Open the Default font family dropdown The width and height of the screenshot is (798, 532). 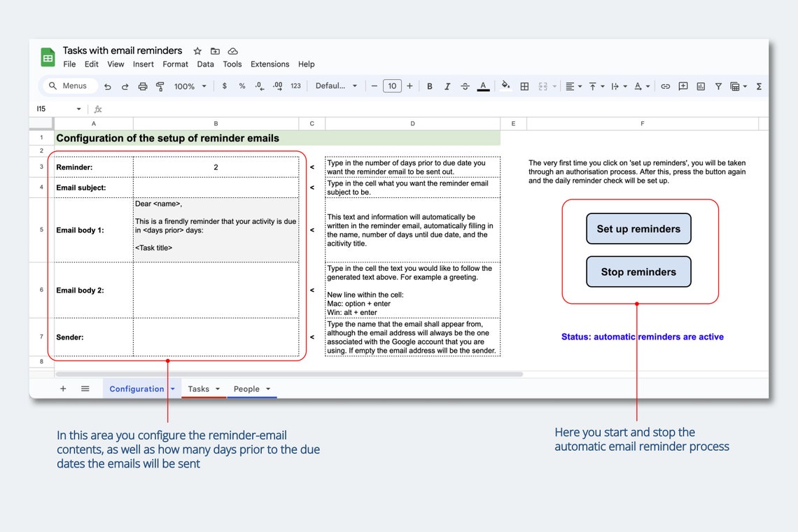[336, 86]
